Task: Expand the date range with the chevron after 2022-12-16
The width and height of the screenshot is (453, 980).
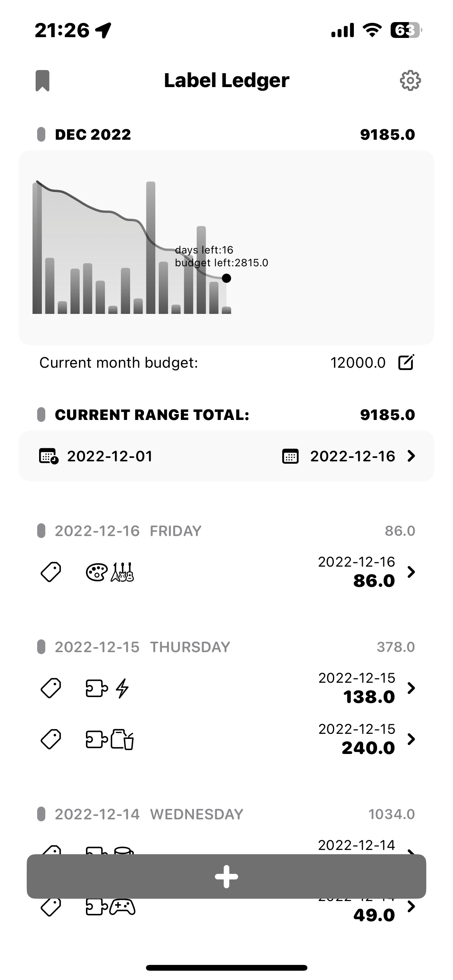Action: [x=411, y=456]
